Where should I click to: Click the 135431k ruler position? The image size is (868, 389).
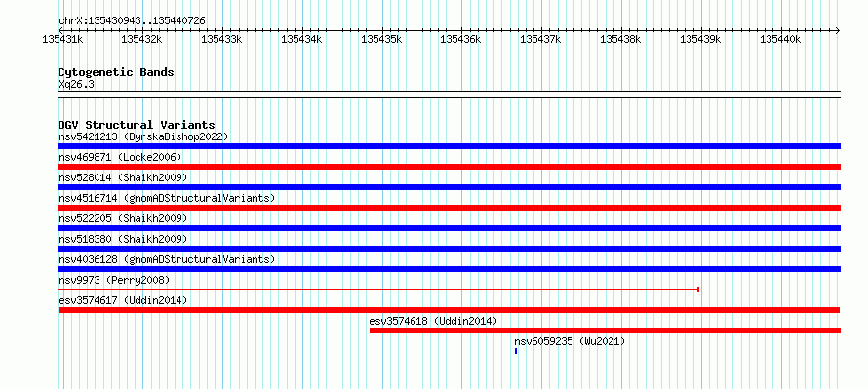62,39
